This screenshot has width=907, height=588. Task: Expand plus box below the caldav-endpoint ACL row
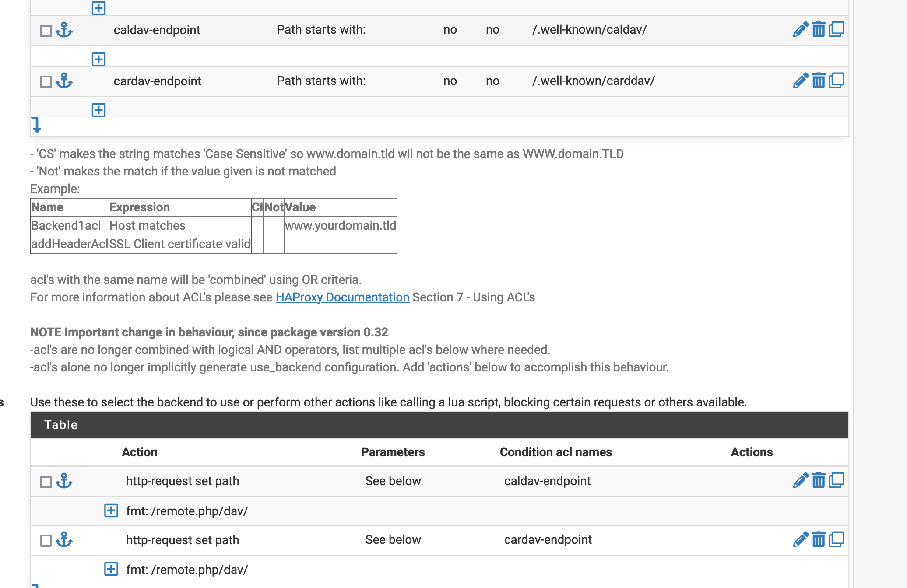(99, 59)
